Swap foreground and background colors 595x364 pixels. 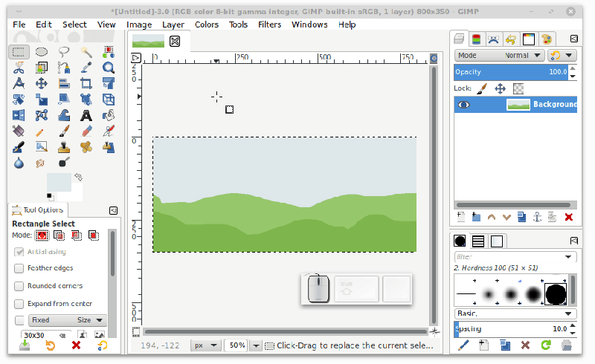coord(79,177)
